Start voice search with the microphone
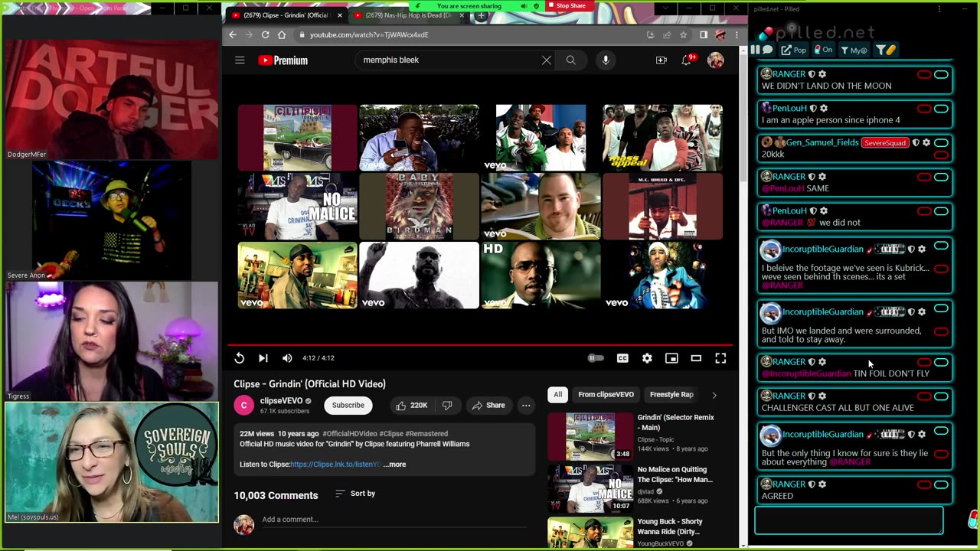Viewport: 980px width, 551px height. 606,60
